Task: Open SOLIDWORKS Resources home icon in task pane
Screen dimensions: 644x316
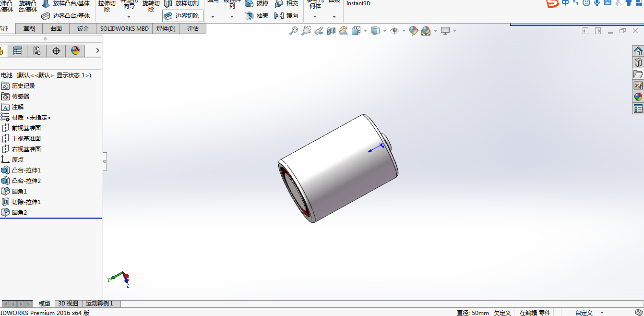Action: (x=638, y=51)
